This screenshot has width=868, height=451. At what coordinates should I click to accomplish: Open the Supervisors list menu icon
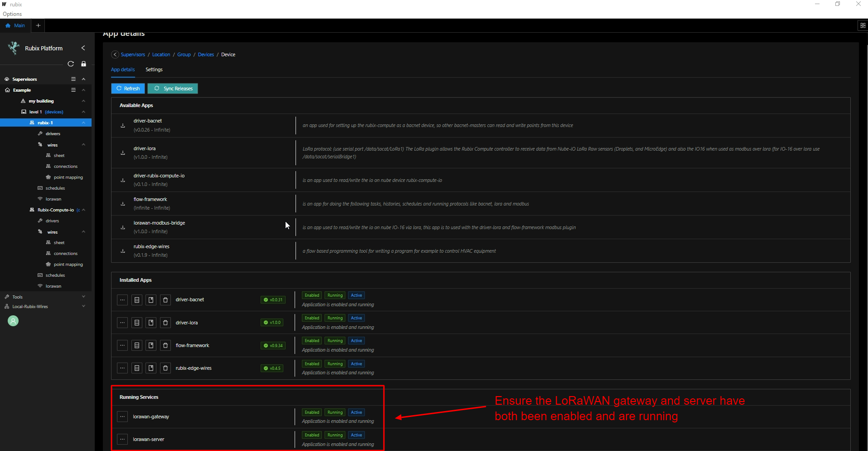coord(73,79)
